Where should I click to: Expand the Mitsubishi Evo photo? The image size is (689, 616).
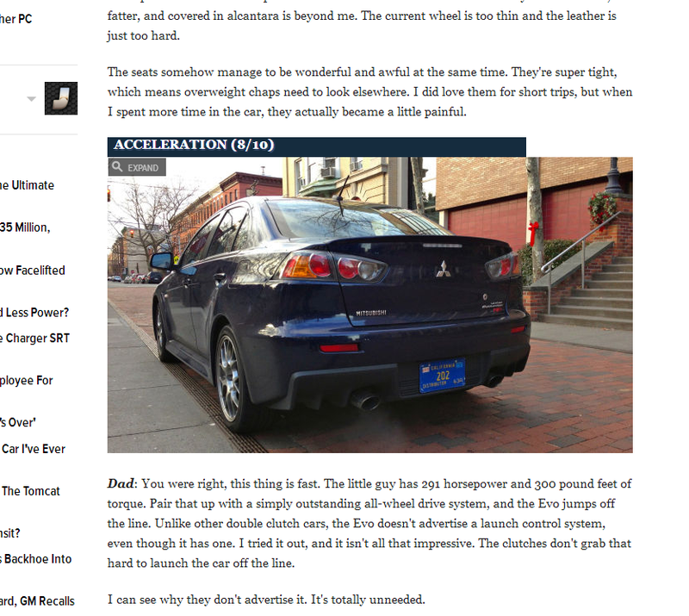pos(137,167)
